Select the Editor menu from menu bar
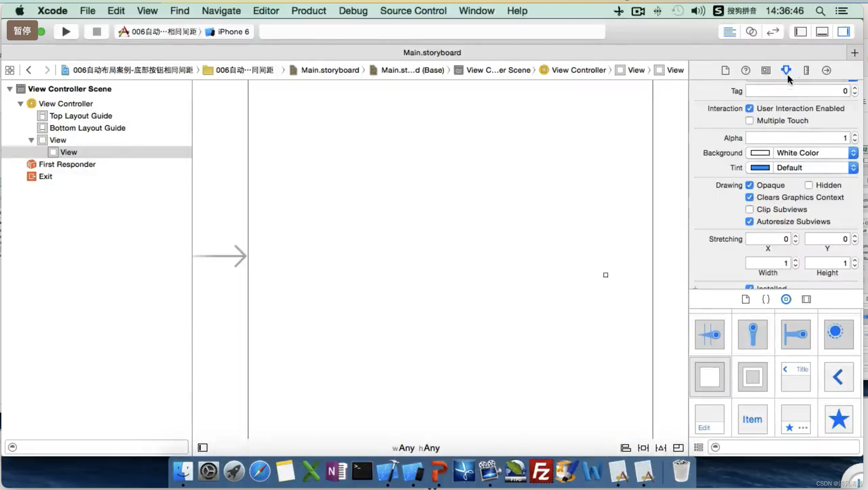The image size is (868, 490). [266, 11]
